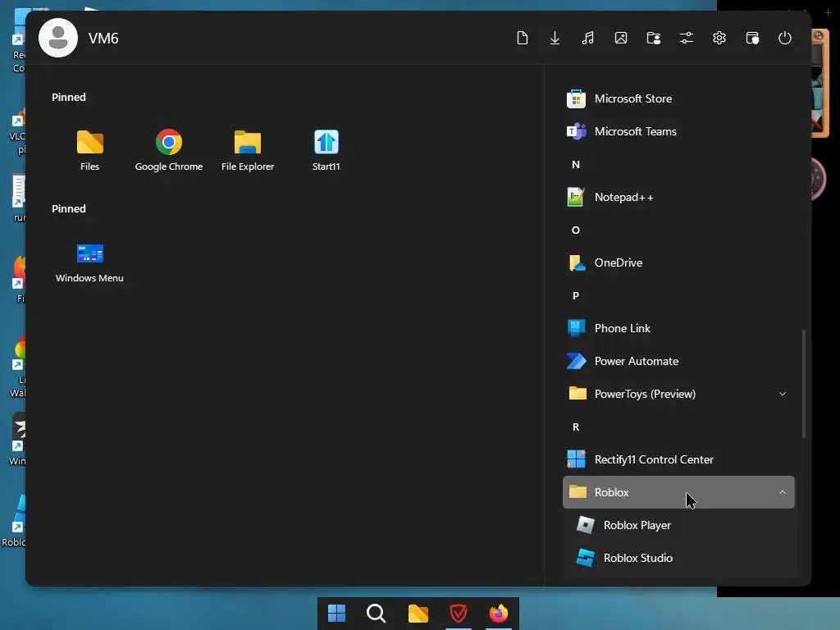Viewport: 840px width, 630px height.
Task: Launch pinned Files app
Action: click(90, 151)
